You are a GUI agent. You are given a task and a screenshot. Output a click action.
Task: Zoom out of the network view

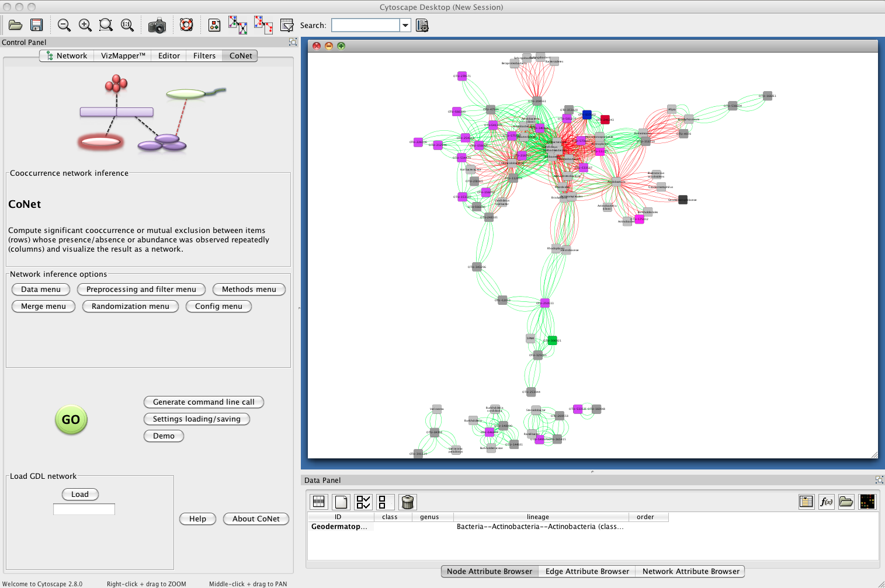[x=64, y=25]
